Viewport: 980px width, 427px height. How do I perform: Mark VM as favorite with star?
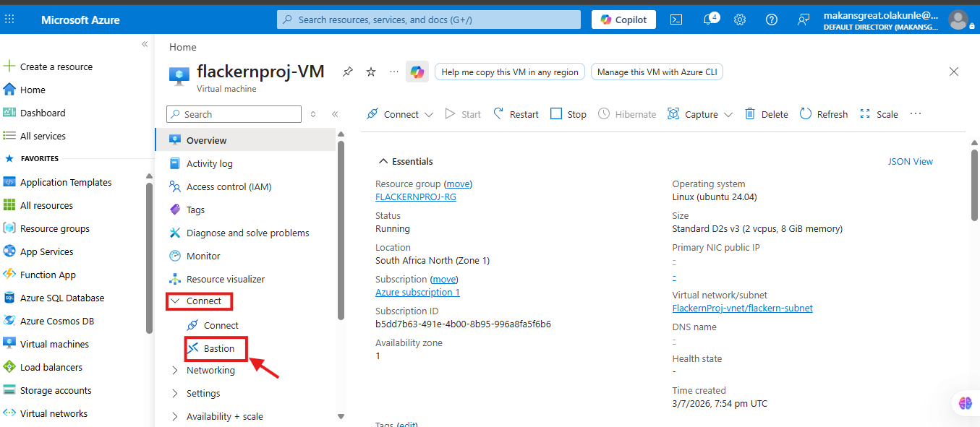pyautogui.click(x=371, y=72)
